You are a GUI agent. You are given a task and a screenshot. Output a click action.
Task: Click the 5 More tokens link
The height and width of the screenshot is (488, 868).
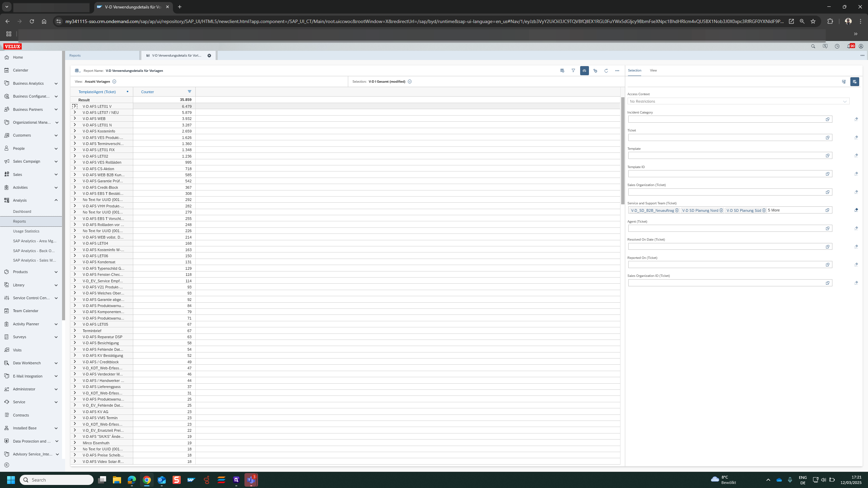(774, 210)
